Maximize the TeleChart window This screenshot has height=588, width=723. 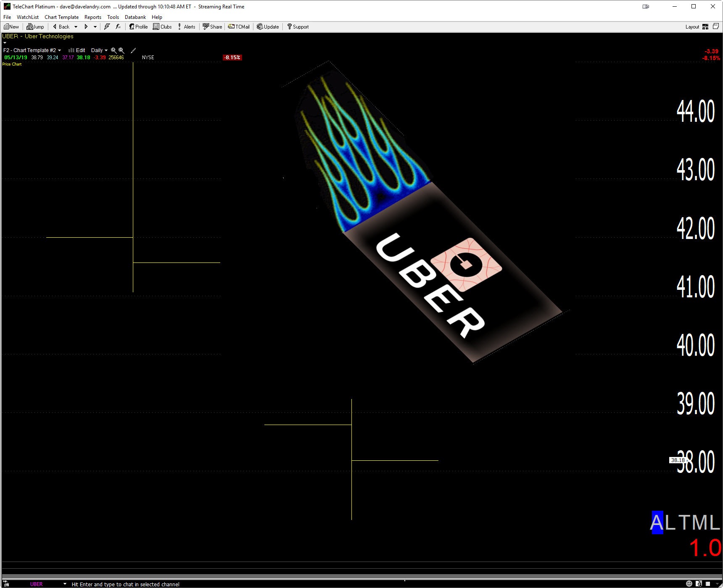(694, 6)
